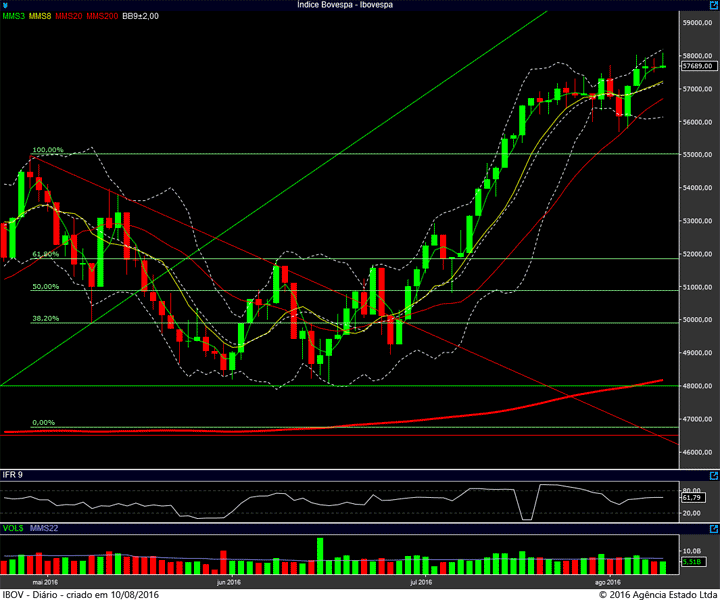Click the tallest green volume bar in June
This screenshot has height=600, width=720.
pyautogui.click(x=320, y=556)
